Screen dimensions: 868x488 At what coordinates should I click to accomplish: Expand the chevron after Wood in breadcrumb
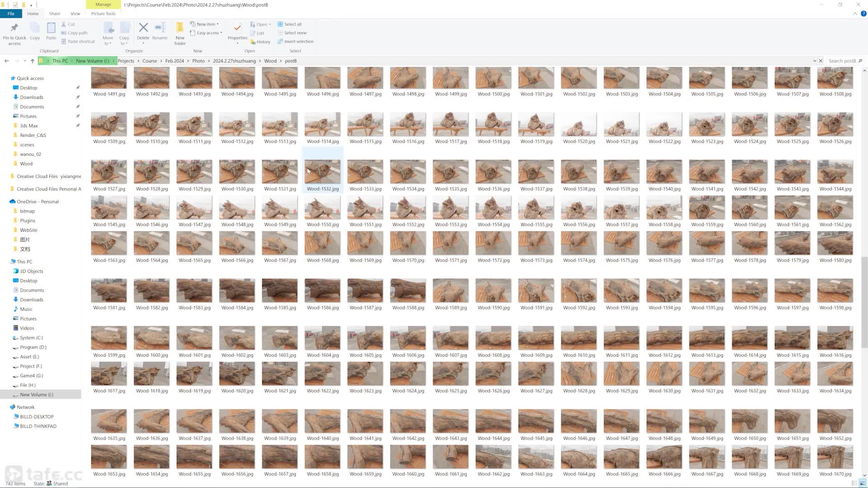click(281, 61)
